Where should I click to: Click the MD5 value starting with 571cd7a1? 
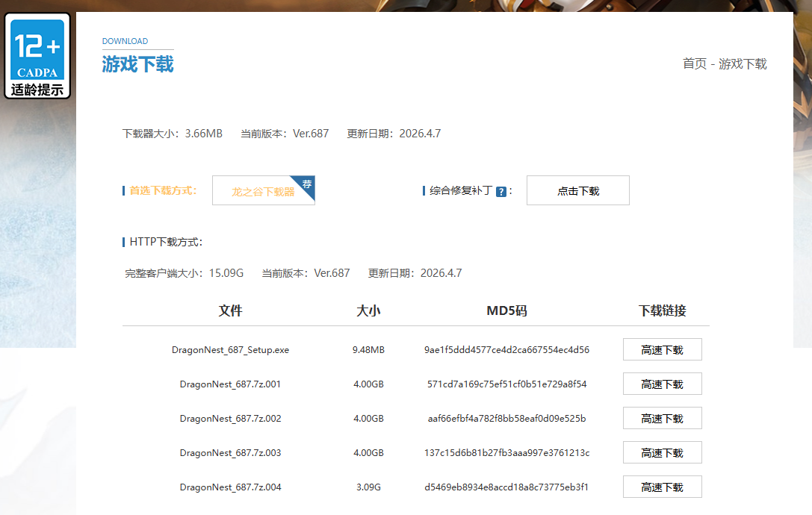tap(506, 384)
